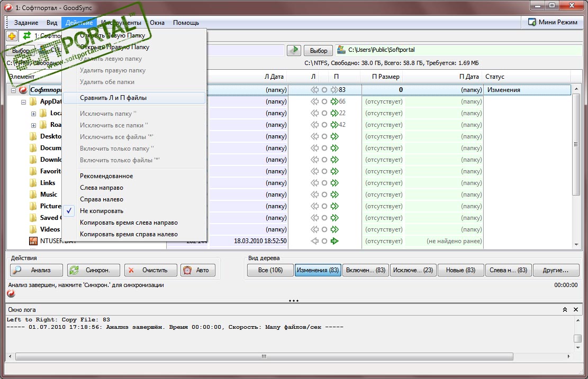588x379 pixels.
Task: Close the Окно лога panel with X
Action: click(x=577, y=309)
